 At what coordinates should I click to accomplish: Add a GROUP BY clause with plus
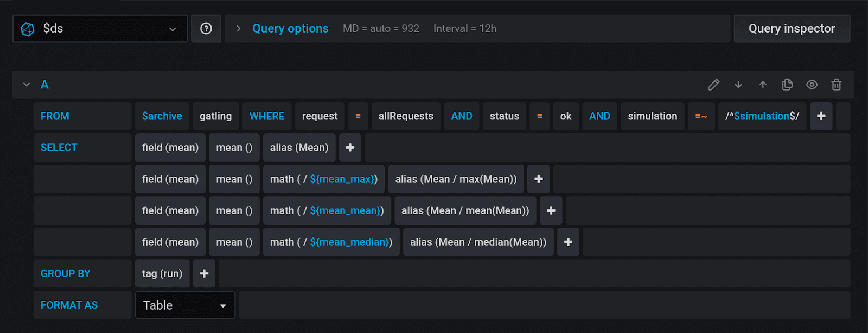pyautogui.click(x=204, y=273)
